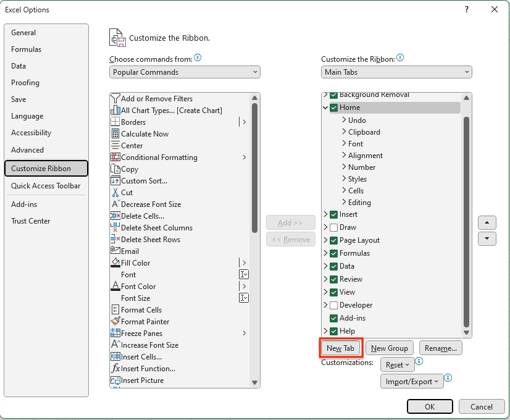
Task: Click the Rename button
Action: pos(440,348)
